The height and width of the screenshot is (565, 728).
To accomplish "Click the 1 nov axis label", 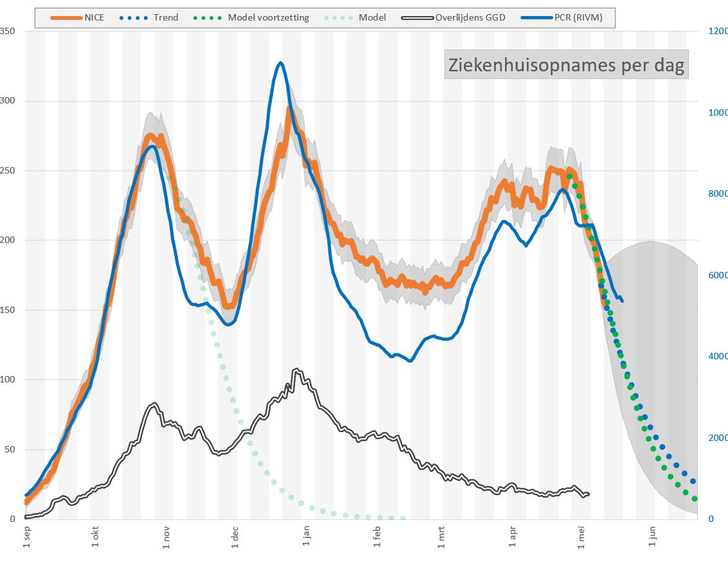I will point(166,537).
